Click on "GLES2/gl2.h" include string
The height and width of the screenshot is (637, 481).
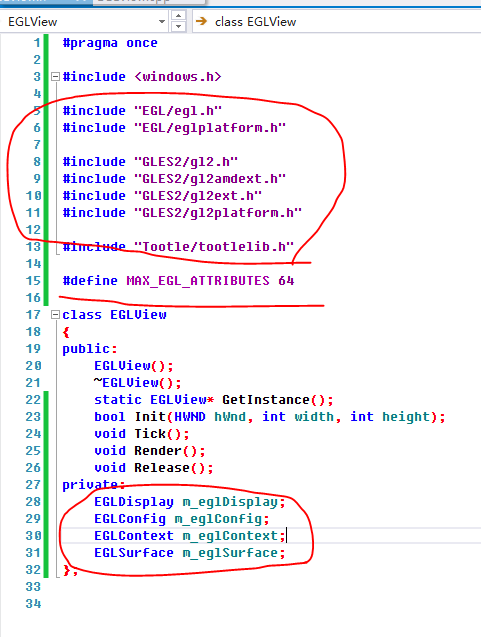tap(186, 162)
